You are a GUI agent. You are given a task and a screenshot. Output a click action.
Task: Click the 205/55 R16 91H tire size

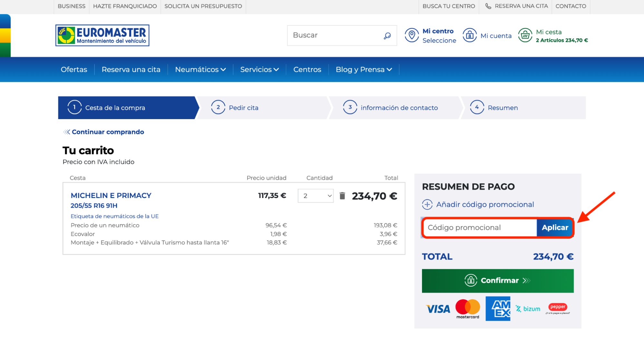[94, 205]
